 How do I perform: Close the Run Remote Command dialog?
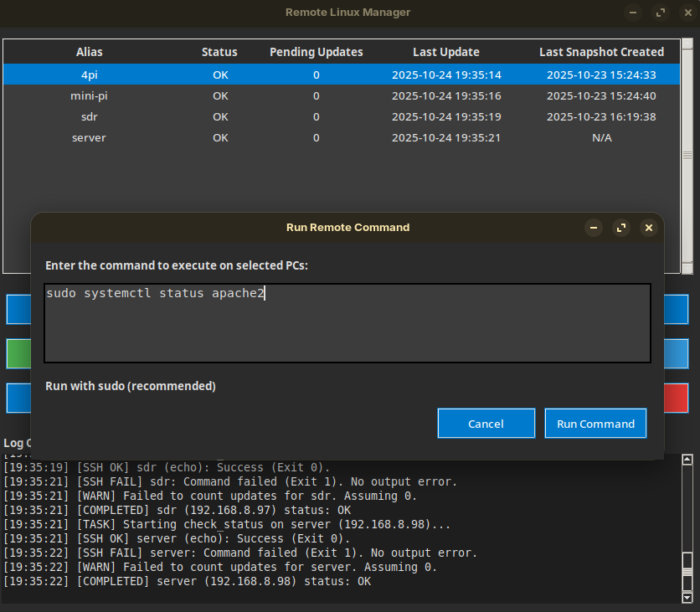pos(647,228)
